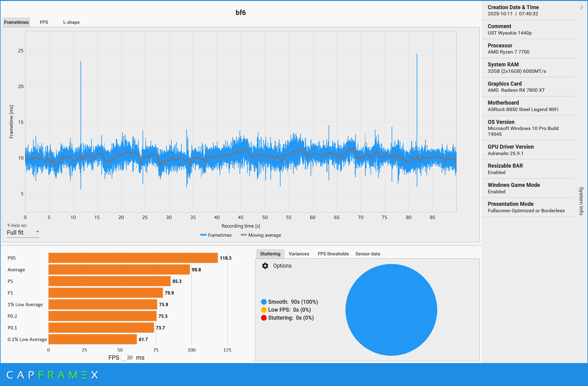Switch to the L-shape tab
The image size is (588, 386).
click(x=71, y=22)
